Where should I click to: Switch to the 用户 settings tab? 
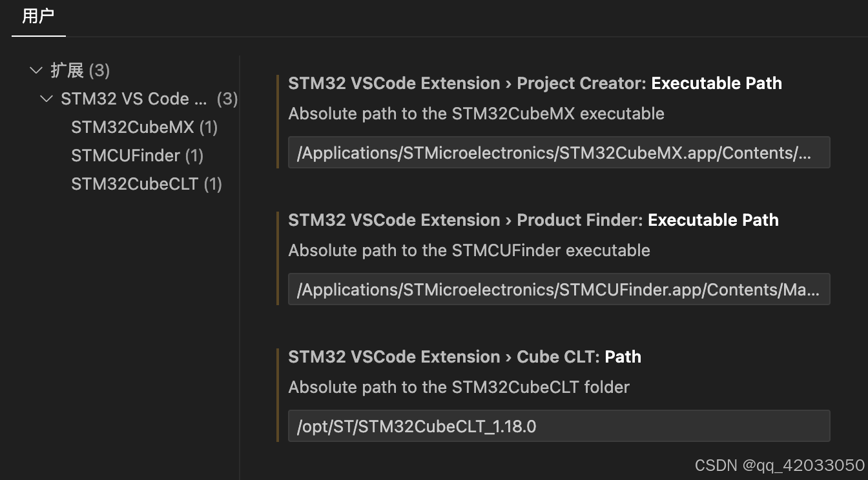click(x=38, y=17)
